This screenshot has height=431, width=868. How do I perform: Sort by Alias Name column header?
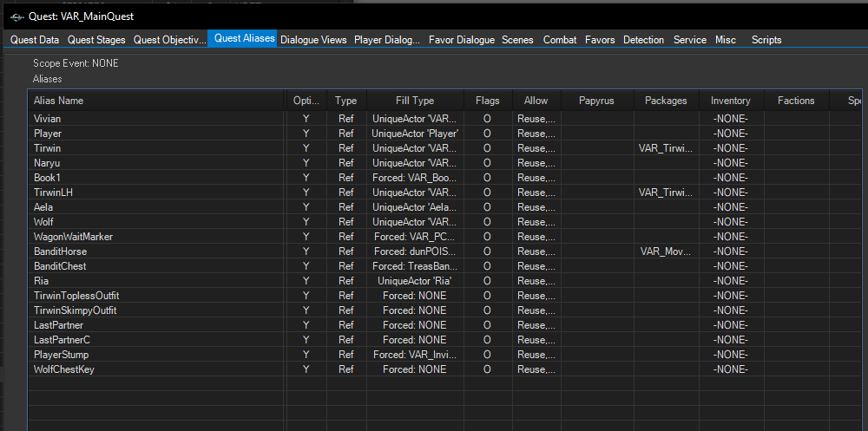156,101
